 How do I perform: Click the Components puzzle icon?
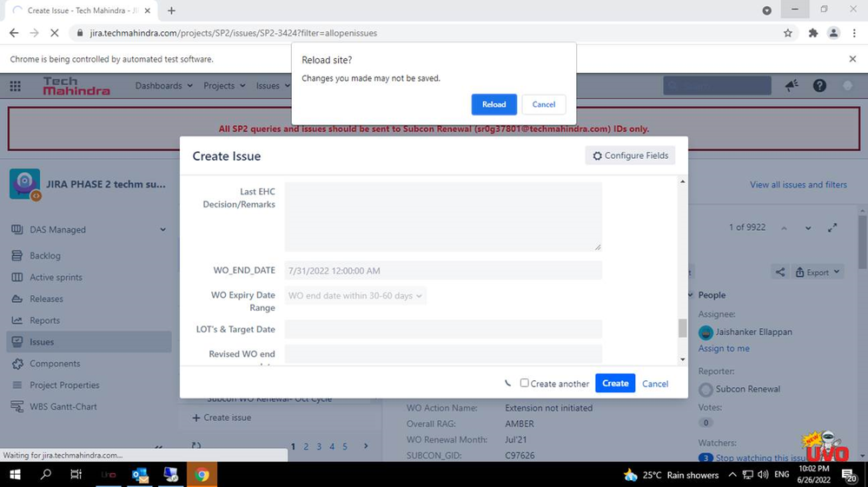pos(17,363)
